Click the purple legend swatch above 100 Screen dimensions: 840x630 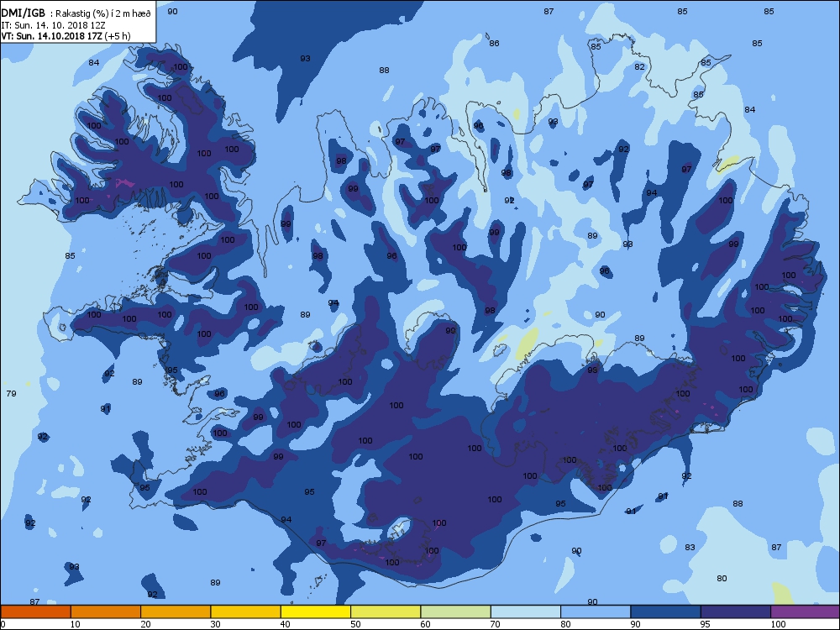pos(806,612)
